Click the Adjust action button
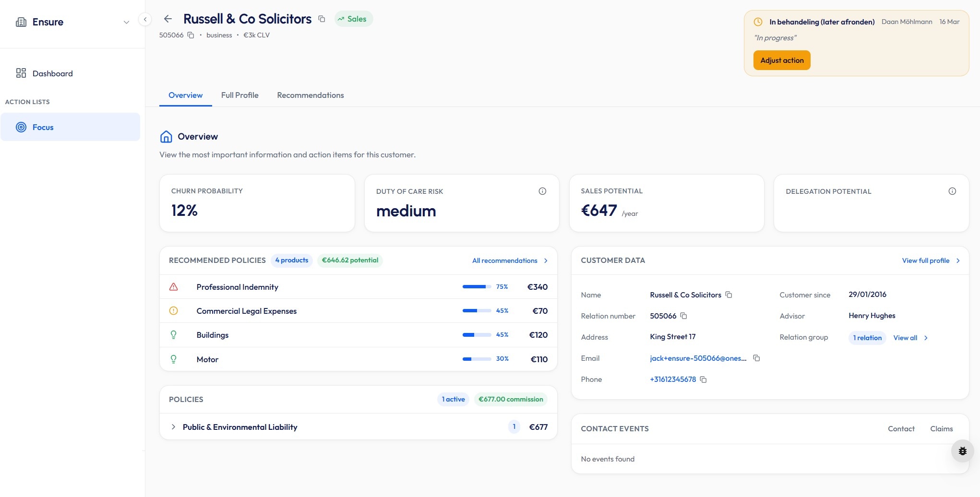Image resolution: width=980 pixels, height=497 pixels. [x=782, y=60]
